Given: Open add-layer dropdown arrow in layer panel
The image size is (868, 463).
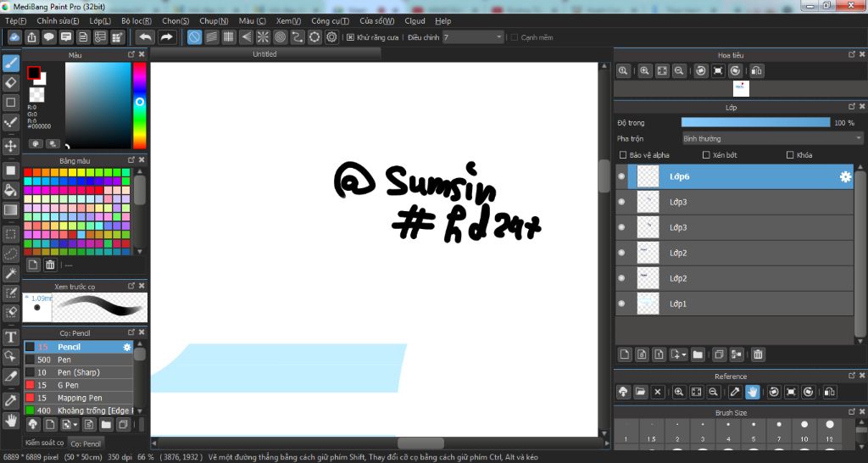Looking at the screenshot, I should coord(685,354).
